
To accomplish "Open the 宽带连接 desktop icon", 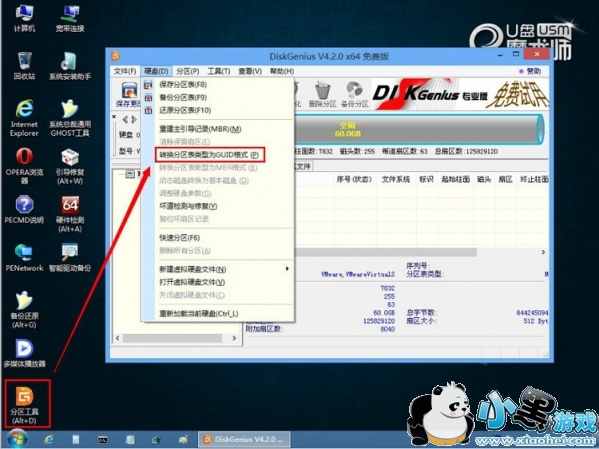I will (x=70, y=18).
